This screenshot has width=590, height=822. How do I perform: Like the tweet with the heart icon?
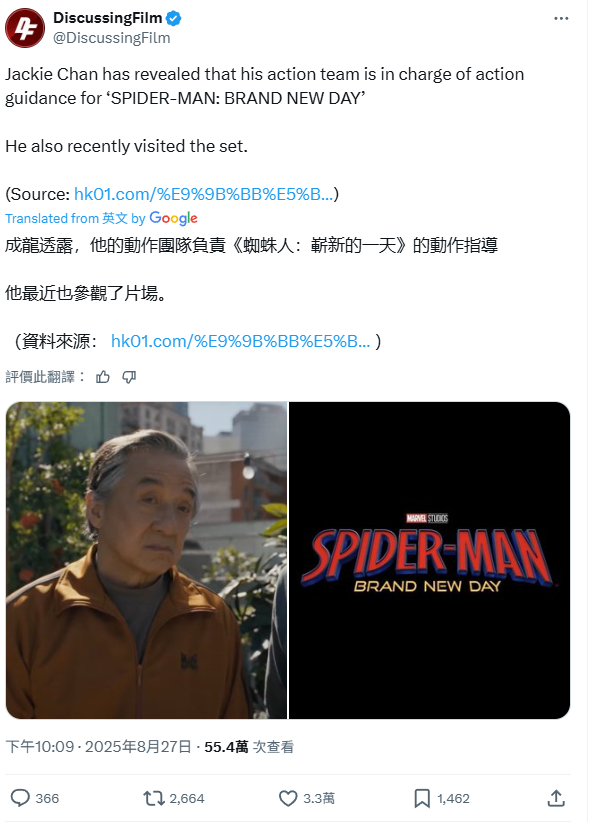coord(288,798)
